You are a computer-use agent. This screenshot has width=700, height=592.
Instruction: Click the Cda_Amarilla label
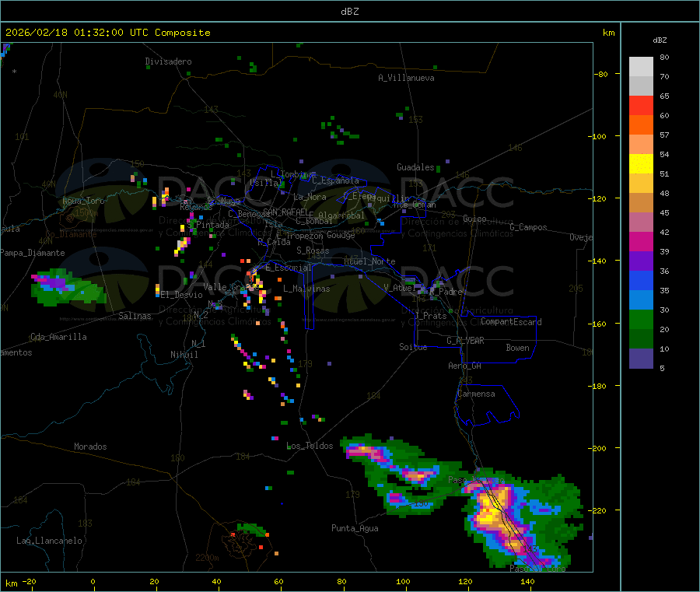point(59,337)
